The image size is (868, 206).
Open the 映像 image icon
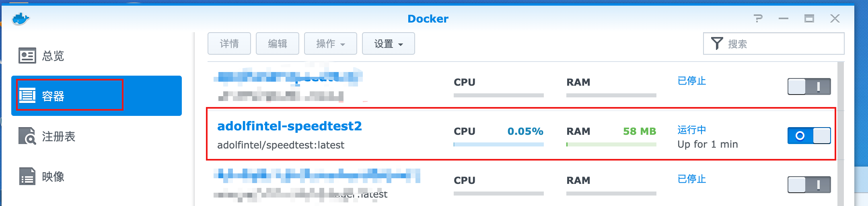click(27, 176)
